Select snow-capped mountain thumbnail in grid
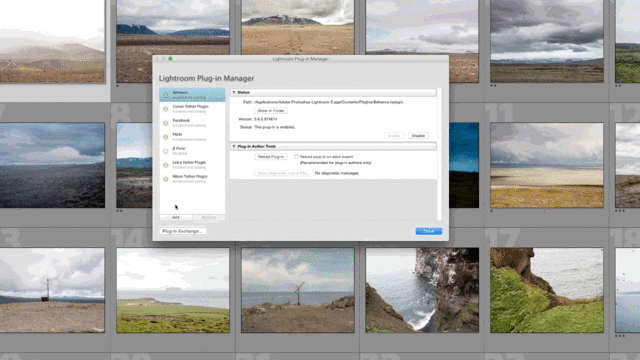Screen dimensions: 640x360 [x=298, y=27]
